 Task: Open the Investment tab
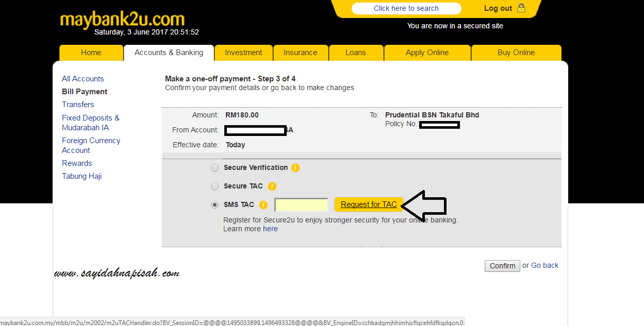tap(243, 53)
